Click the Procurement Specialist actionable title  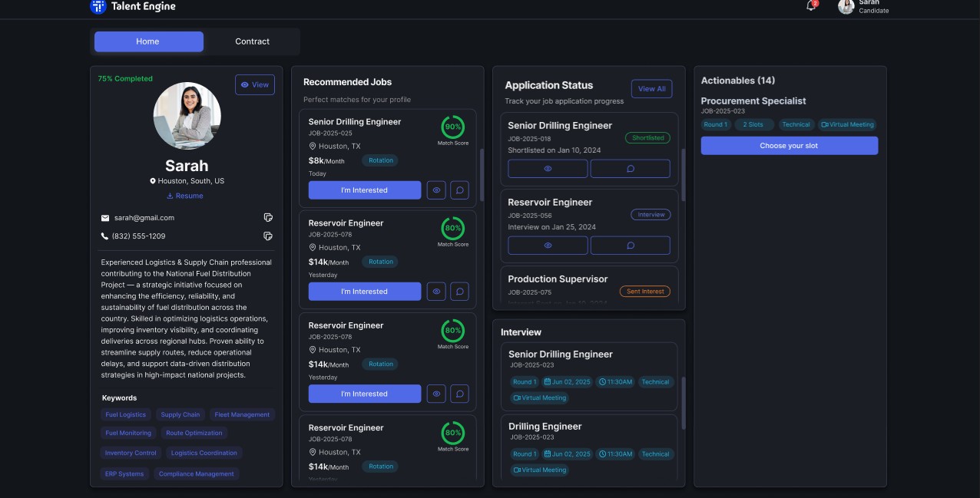pyautogui.click(x=753, y=101)
